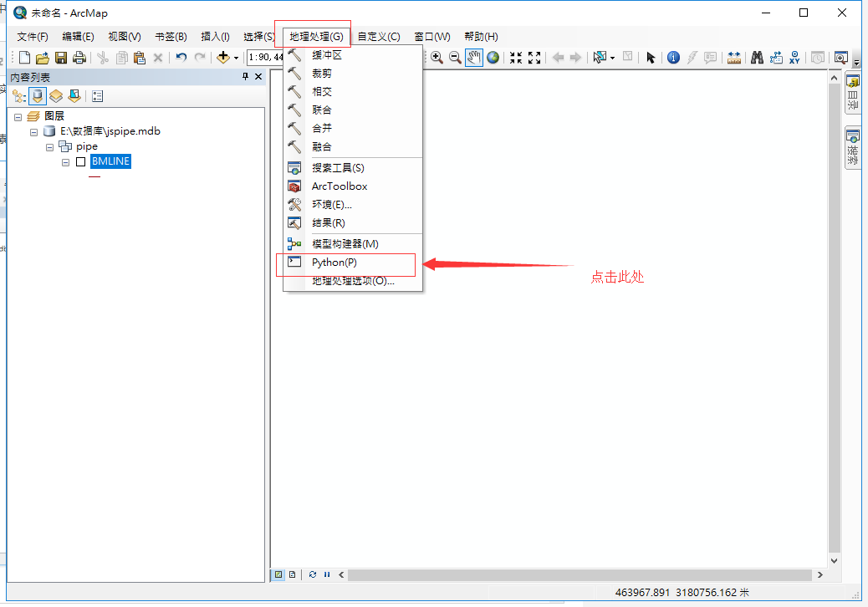The image size is (868, 607).
Task: Pick the Select Elements arrow tool
Action: (651, 58)
